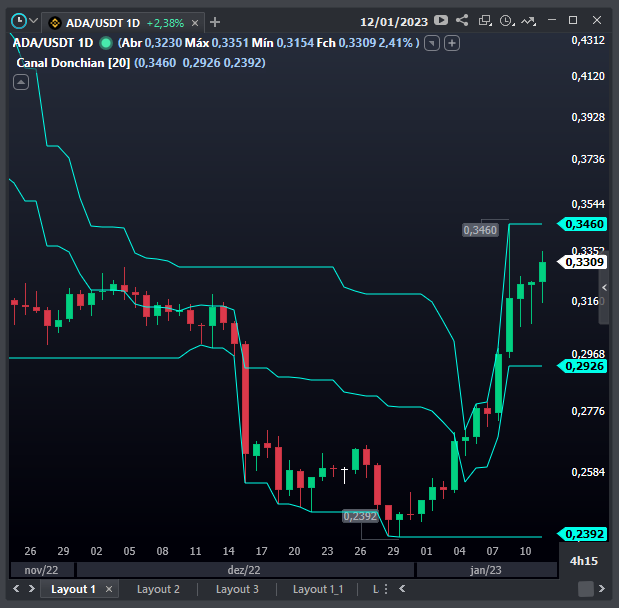619x608 pixels.
Task: Maximize the chart window
Action: [573, 20]
